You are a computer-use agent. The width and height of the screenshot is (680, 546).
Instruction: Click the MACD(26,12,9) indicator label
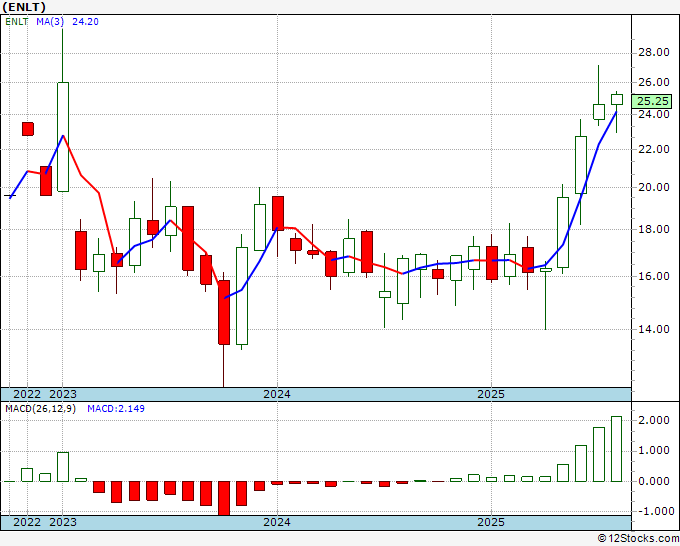[x=40, y=409]
